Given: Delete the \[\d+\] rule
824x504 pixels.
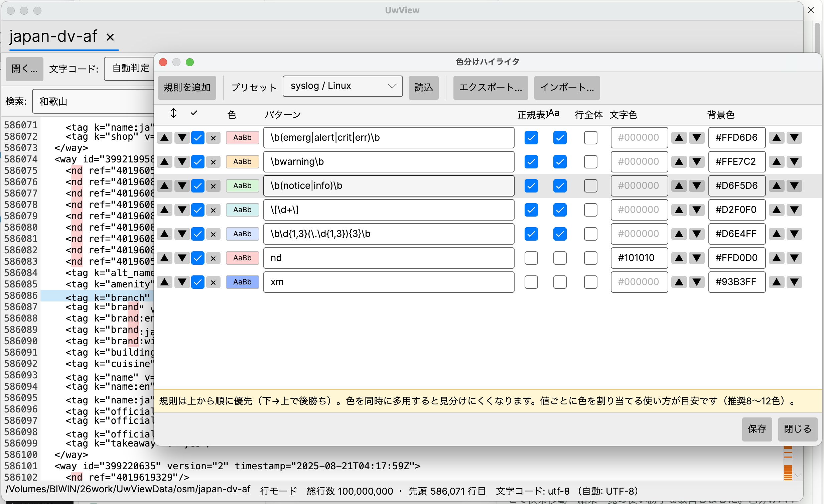Looking at the screenshot, I should point(214,210).
